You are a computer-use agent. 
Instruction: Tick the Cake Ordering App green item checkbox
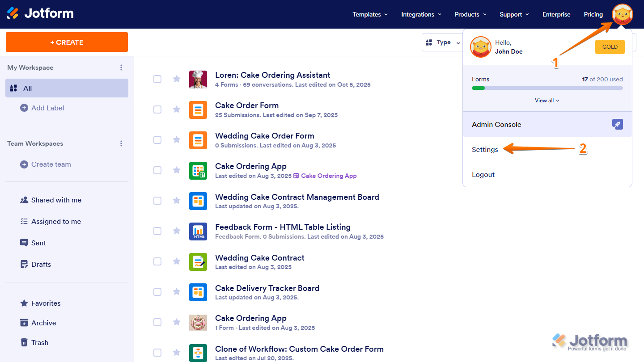coord(157,170)
